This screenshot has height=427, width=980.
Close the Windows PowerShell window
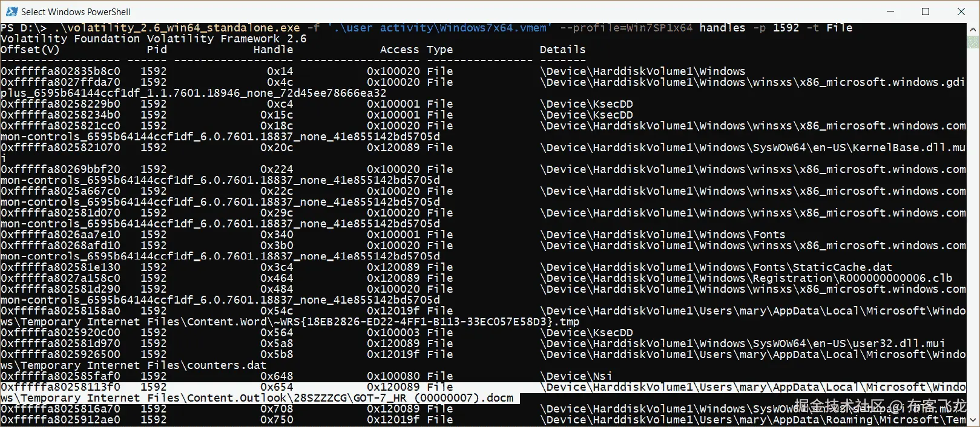(x=961, y=11)
